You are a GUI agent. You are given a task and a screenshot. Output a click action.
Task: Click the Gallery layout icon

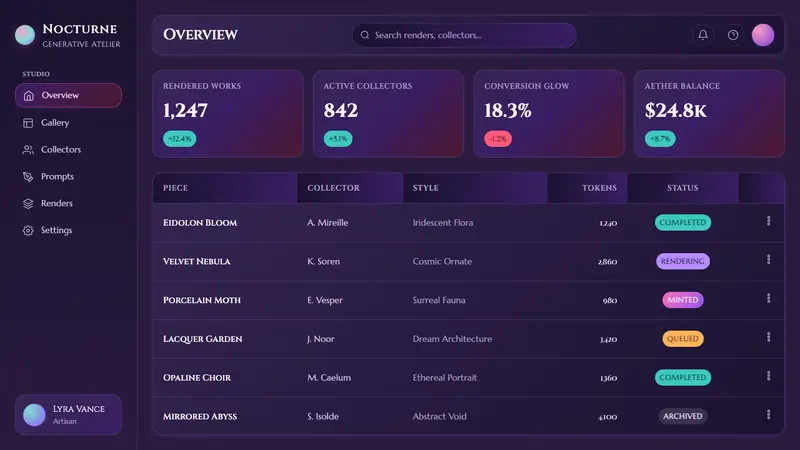(28, 123)
